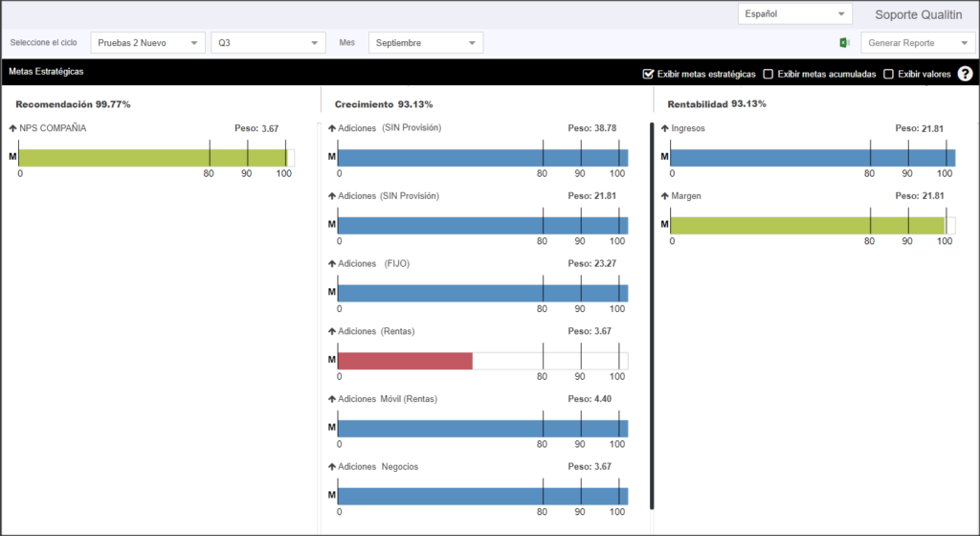Enable Exibir metas acumuladas checkbox
This screenshot has height=536, width=980.
point(768,74)
